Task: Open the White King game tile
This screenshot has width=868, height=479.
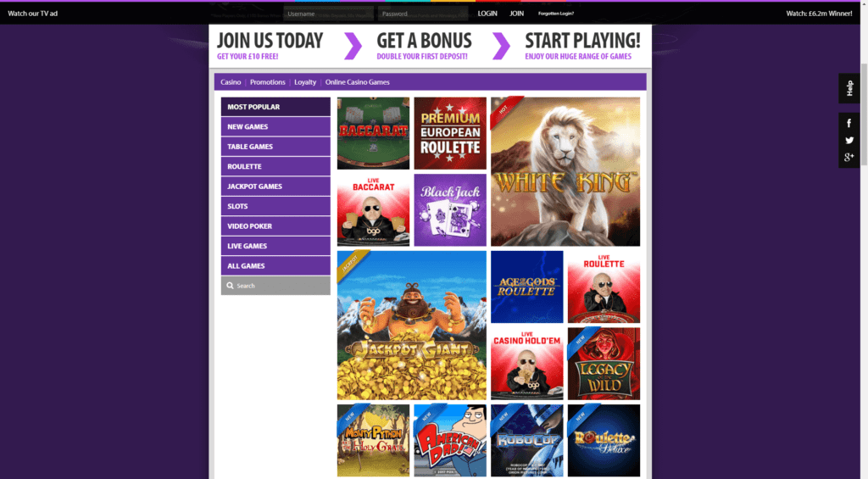Action: click(565, 171)
